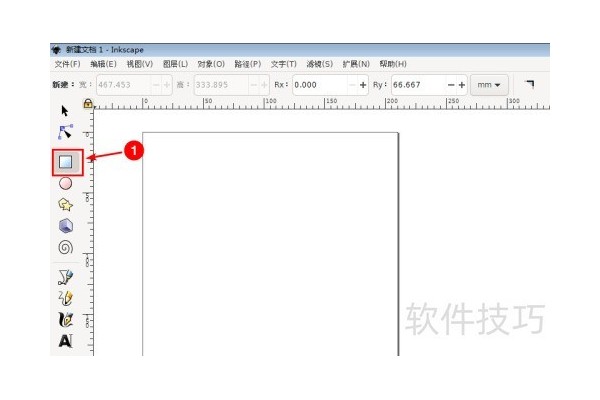Select the Star and polygon tool
The width and height of the screenshot is (600, 400).
tap(65, 205)
